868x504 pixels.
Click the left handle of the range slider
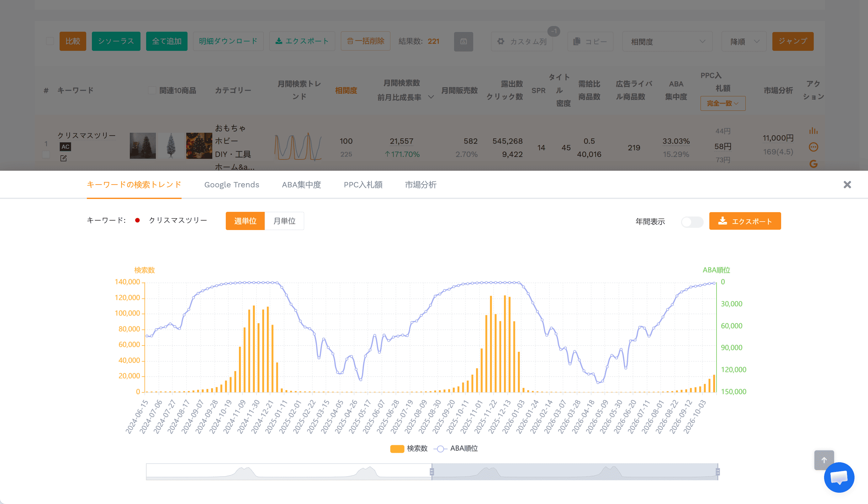[431, 472]
